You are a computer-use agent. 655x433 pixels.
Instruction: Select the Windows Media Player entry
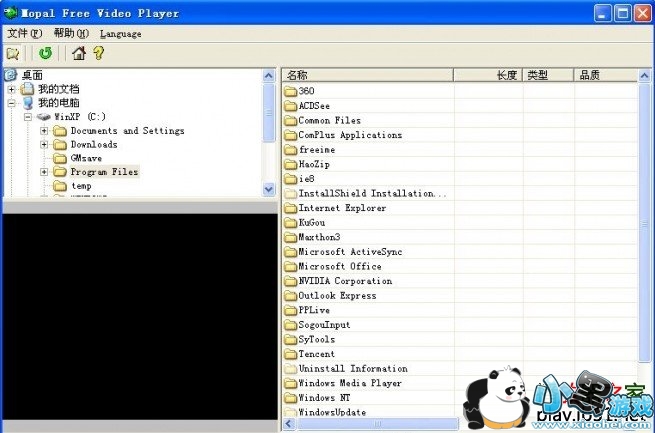click(x=350, y=383)
